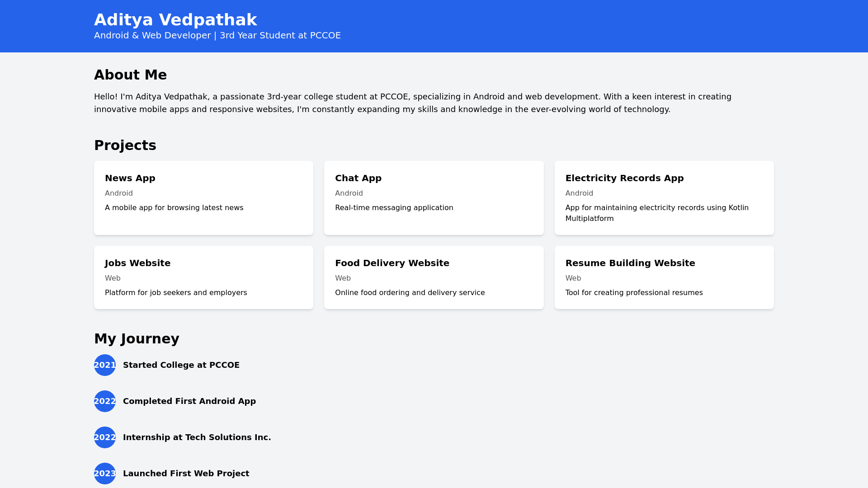Viewport: 868px width, 488px height.
Task: Select the Launched First Web Project entry
Action: 186,474
